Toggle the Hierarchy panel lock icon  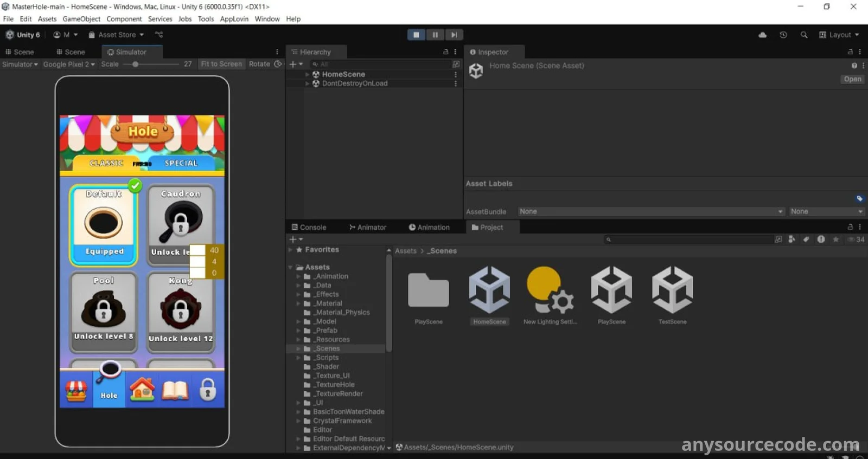(445, 52)
